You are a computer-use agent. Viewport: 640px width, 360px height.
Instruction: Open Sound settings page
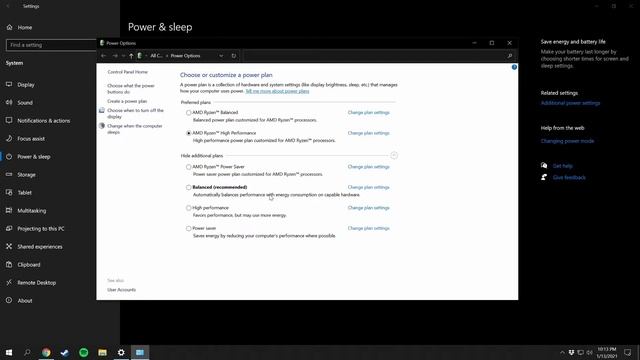point(25,103)
